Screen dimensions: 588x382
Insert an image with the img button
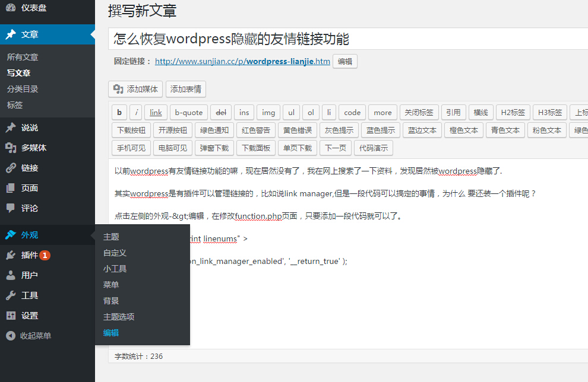[x=268, y=112]
